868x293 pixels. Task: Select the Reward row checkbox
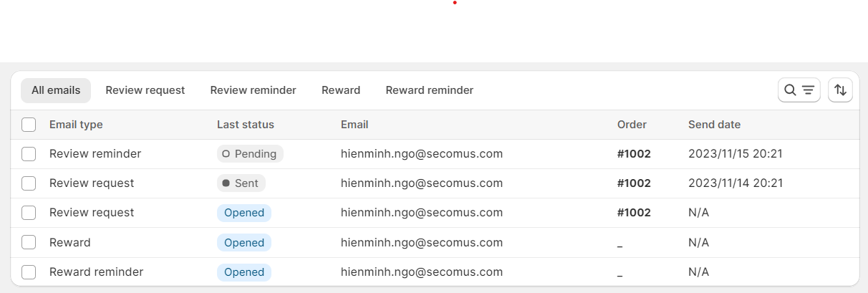click(x=29, y=242)
